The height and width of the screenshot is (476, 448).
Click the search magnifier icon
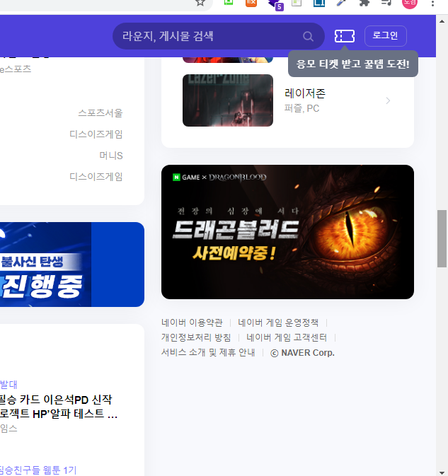tap(308, 36)
